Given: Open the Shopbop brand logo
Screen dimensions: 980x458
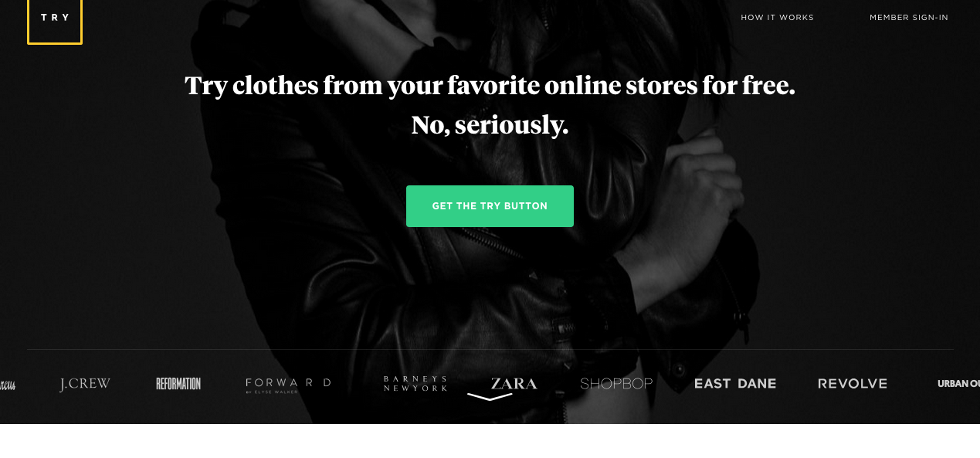Looking at the screenshot, I should coord(616,384).
